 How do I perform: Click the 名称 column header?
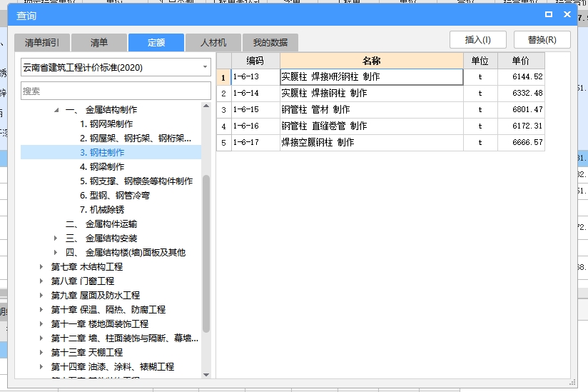tap(372, 61)
